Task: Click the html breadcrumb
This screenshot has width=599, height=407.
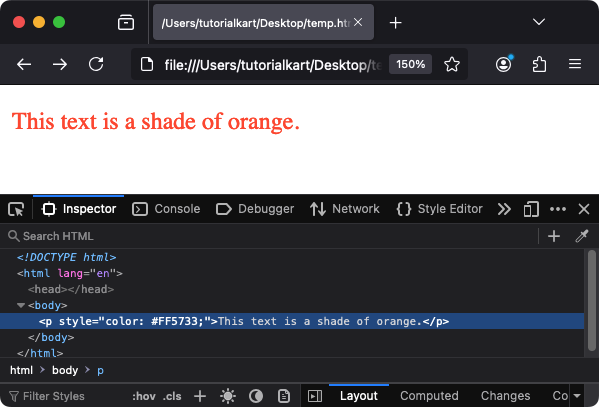Action: tap(21, 370)
